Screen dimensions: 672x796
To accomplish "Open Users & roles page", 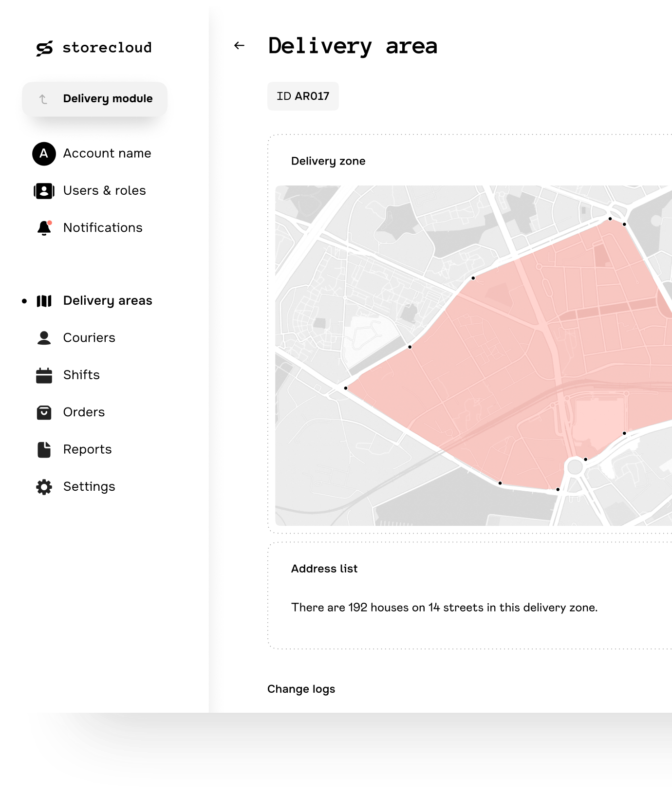I will point(105,190).
